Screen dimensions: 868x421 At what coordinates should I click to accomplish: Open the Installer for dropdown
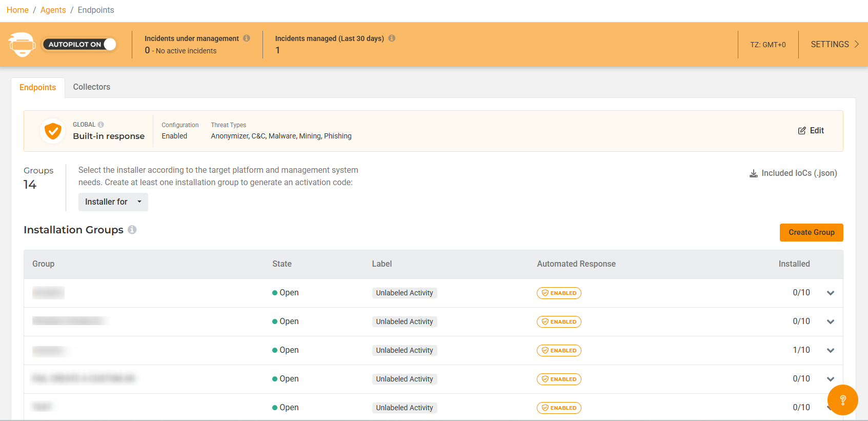click(113, 202)
